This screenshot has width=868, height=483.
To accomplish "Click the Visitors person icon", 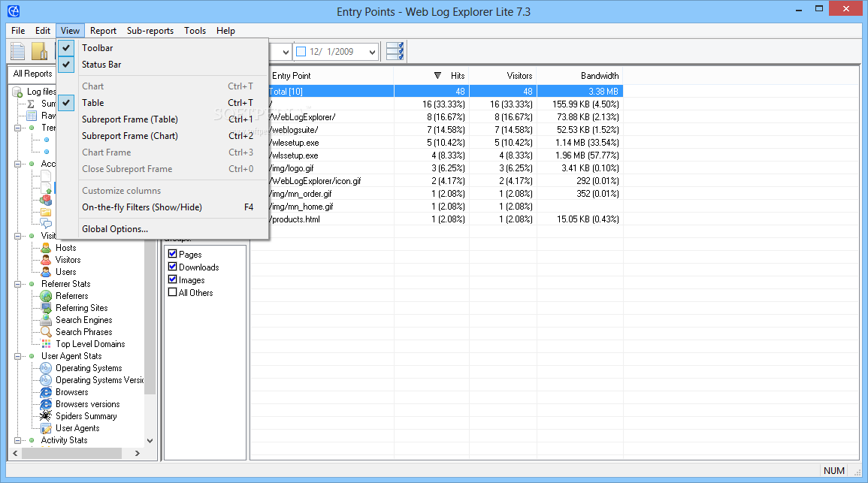I will 46,260.
